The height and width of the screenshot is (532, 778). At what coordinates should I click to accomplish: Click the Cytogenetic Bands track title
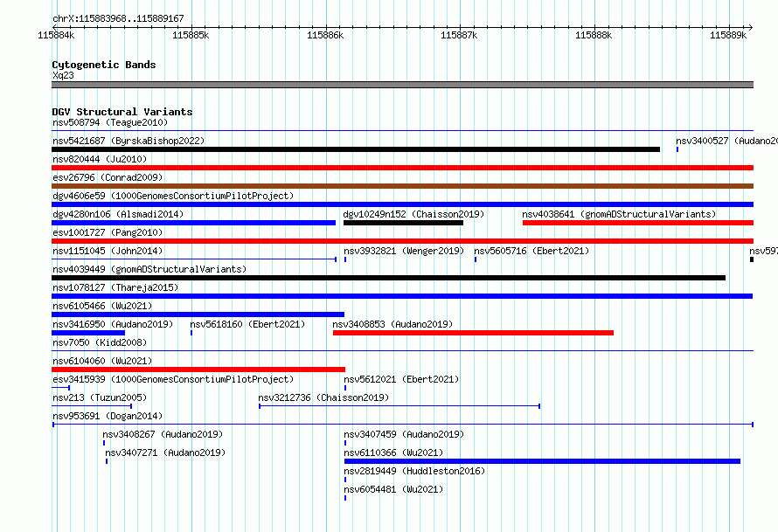coord(104,65)
